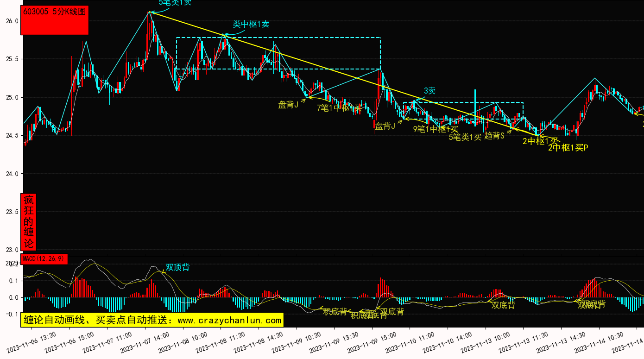644x359 pixels.
Task: Select the 2023-11-08 11:30 time label
Action: 221,342
